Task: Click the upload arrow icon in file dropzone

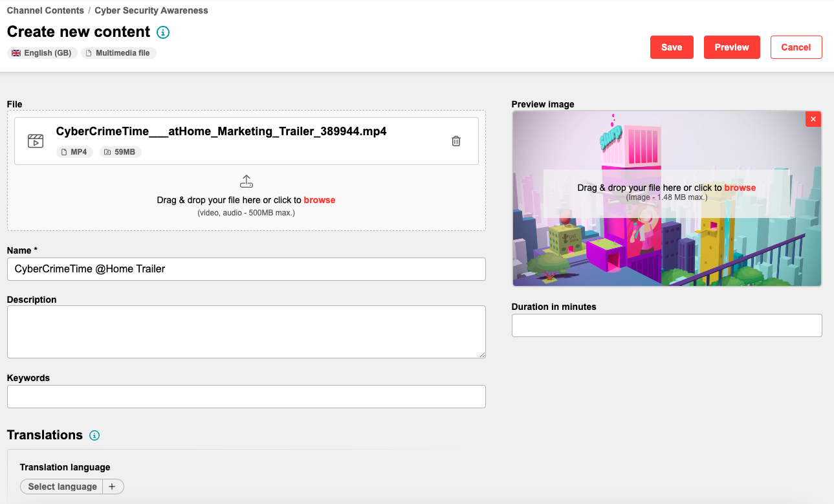Action: tap(246, 181)
